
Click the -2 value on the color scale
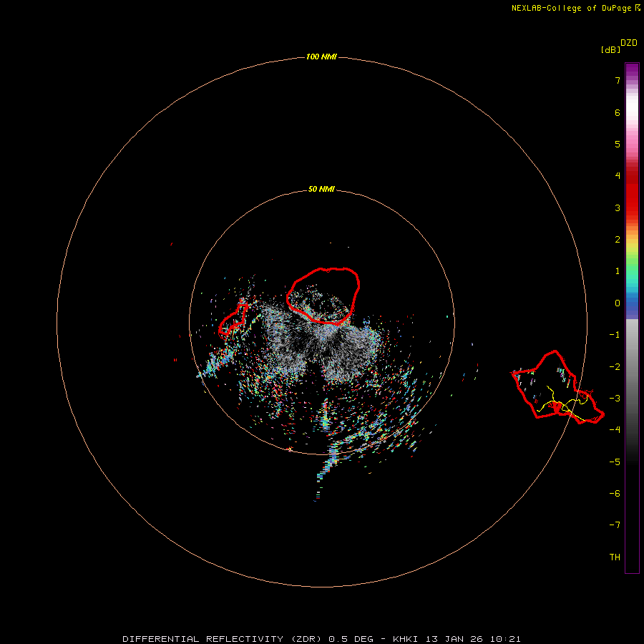pyautogui.click(x=615, y=367)
